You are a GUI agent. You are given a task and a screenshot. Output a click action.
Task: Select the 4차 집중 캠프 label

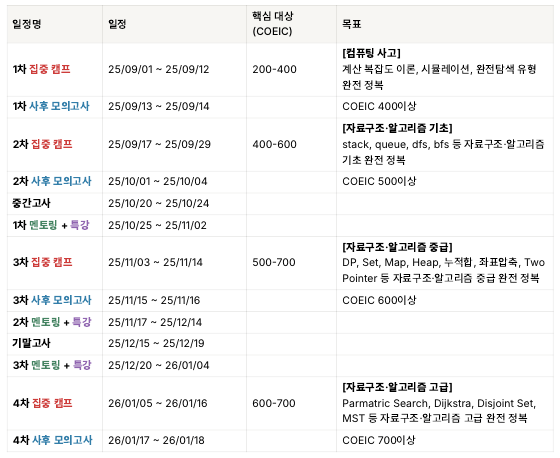pos(42,403)
